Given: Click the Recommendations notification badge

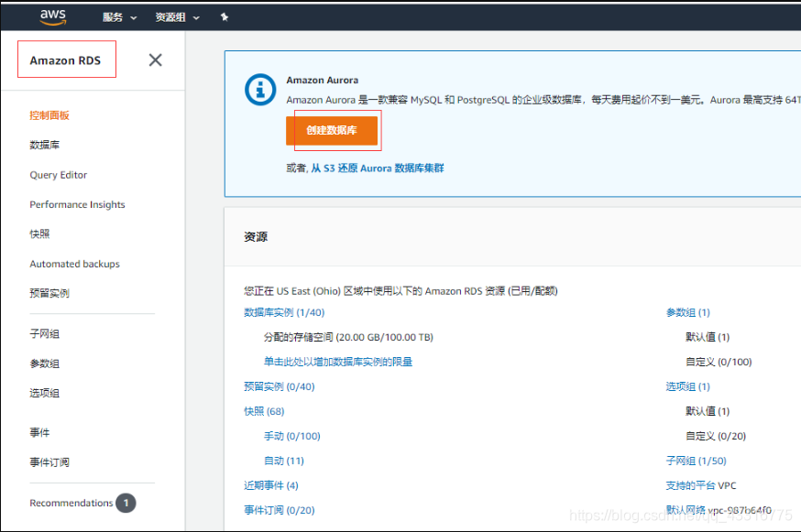Looking at the screenshot, I should 126,503.
